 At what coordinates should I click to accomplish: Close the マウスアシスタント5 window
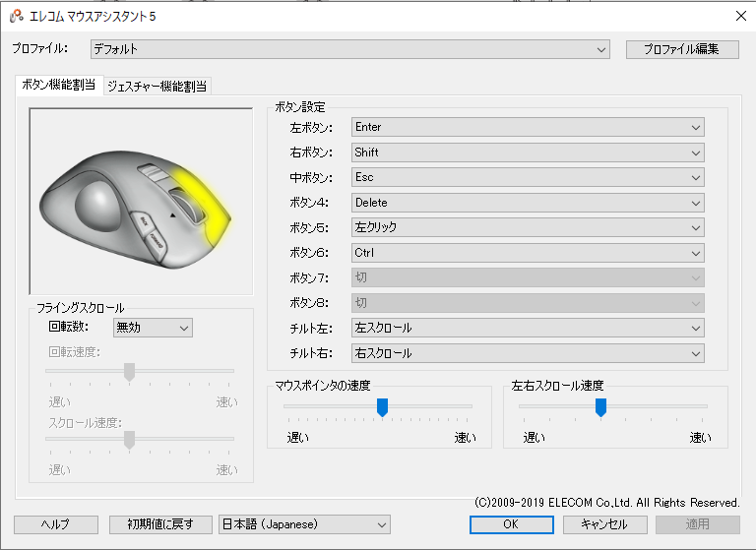[741, 16]
